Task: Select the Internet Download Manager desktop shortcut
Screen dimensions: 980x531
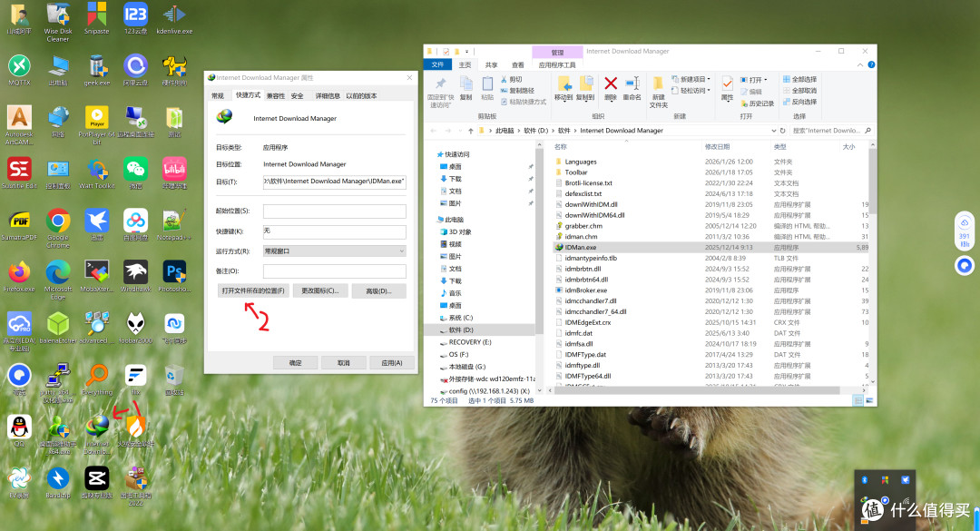Action: click(97, 435)
